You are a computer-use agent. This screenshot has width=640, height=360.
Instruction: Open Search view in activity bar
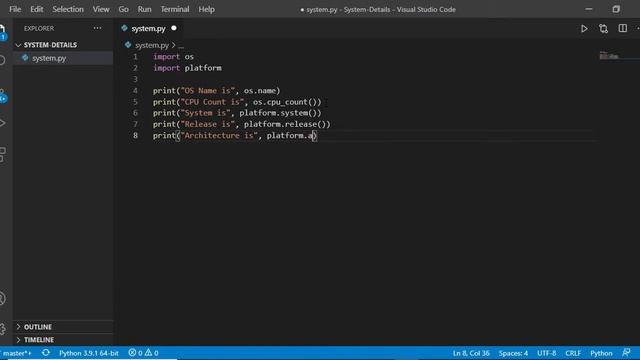coord(2,60)
